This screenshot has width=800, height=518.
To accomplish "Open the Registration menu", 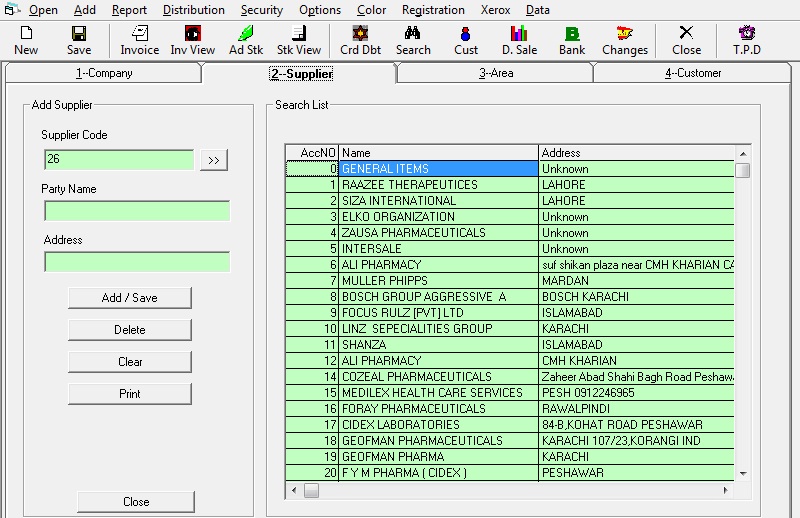I will coord(433,10).
